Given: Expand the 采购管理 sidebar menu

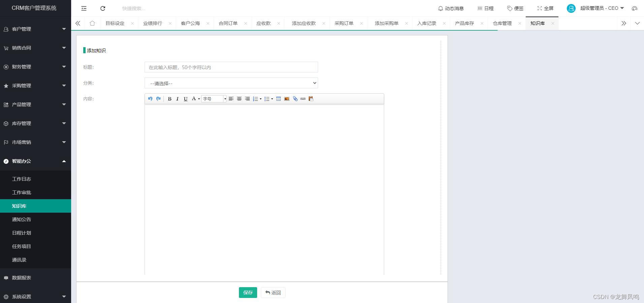Looking at the screenshot, I should pyautogui.click(x=35, y=86).
